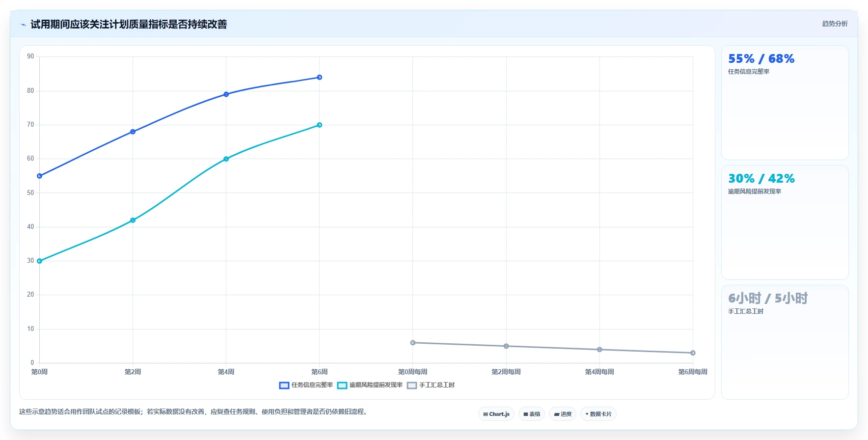868x440 pixels.
Task: Open the 55% / 68% 任务信息完整率 card
Action: 785,103
